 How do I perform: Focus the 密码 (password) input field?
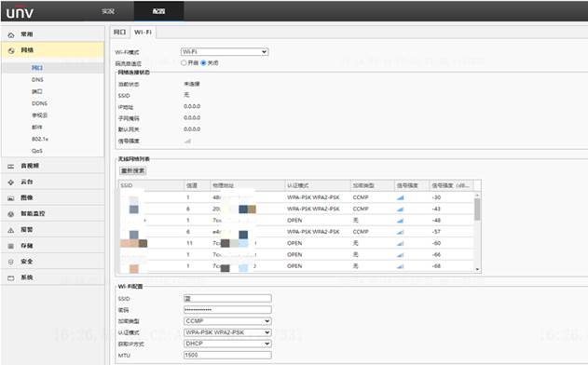227,310
